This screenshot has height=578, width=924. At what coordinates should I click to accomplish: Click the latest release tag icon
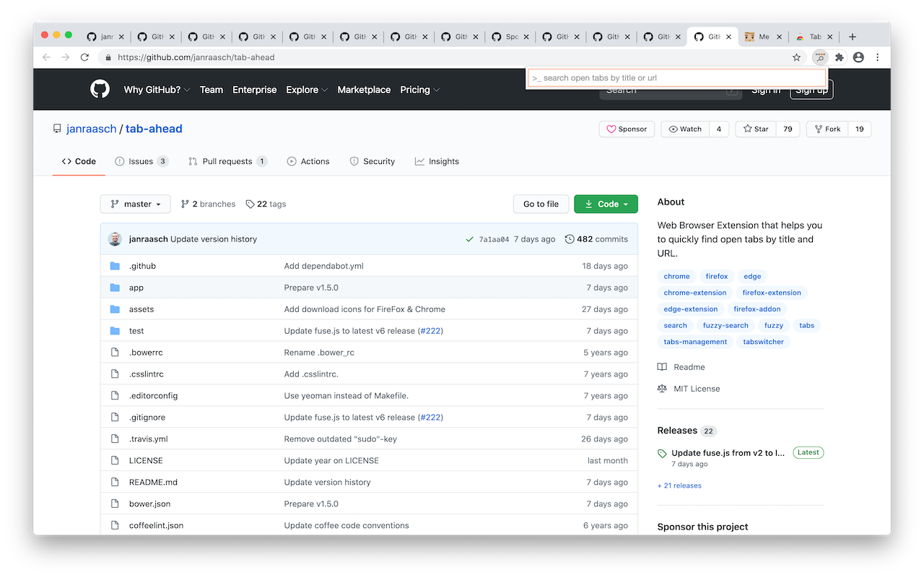pos(663,454)
